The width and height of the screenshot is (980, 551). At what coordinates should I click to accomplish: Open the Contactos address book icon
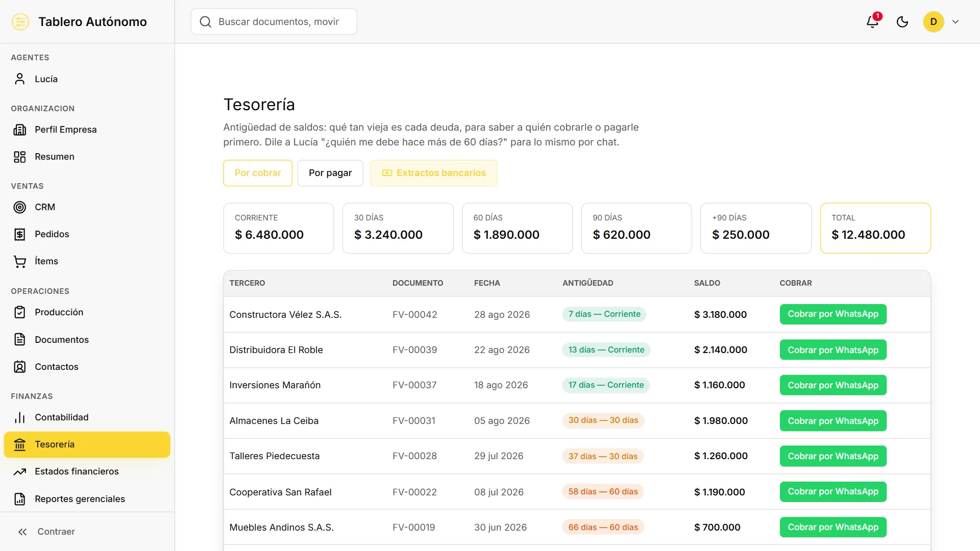pos(19,367)
